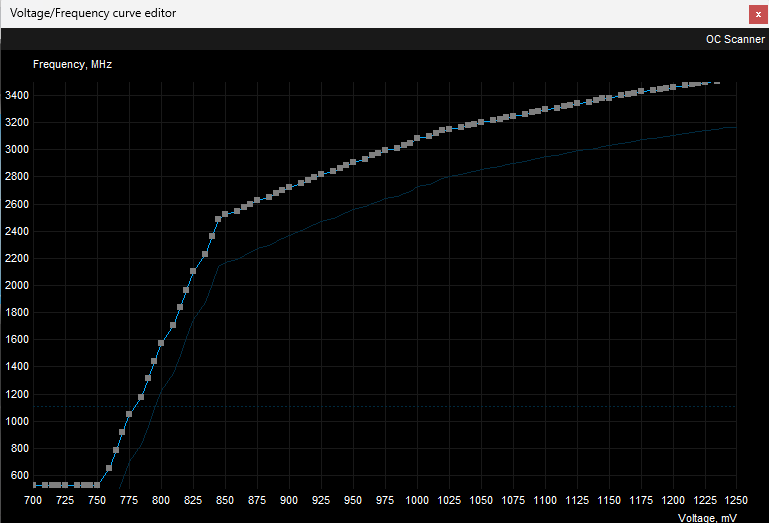Select the curve point at 1050 mV
Viewport: 769px width, 523px height.
(x=481, y=122)
